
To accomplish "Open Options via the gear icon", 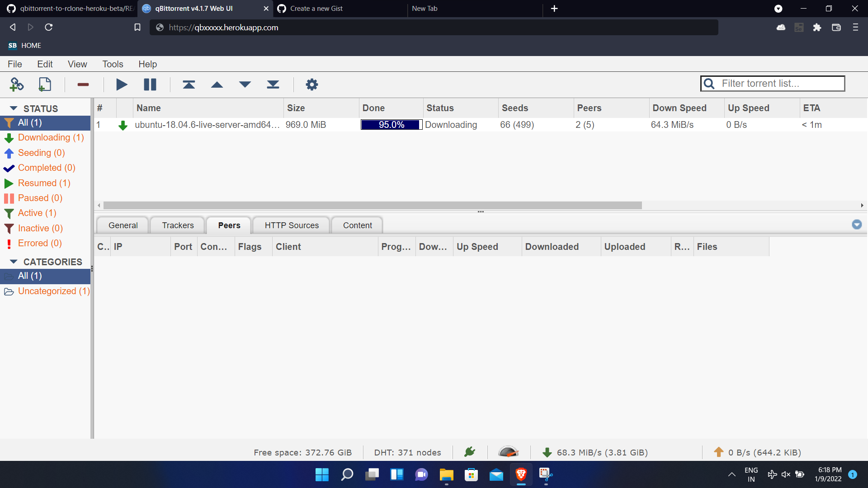I will click(312, 84).
